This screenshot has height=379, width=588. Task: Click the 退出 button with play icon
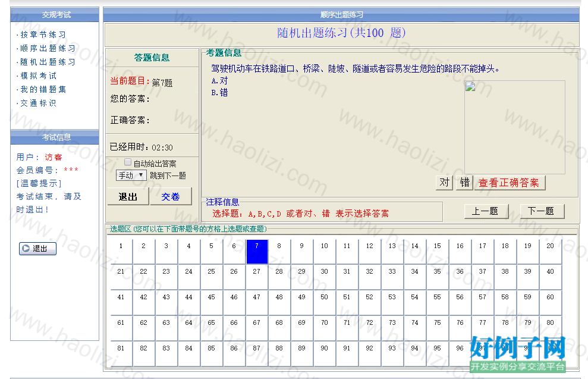point(37,249)
